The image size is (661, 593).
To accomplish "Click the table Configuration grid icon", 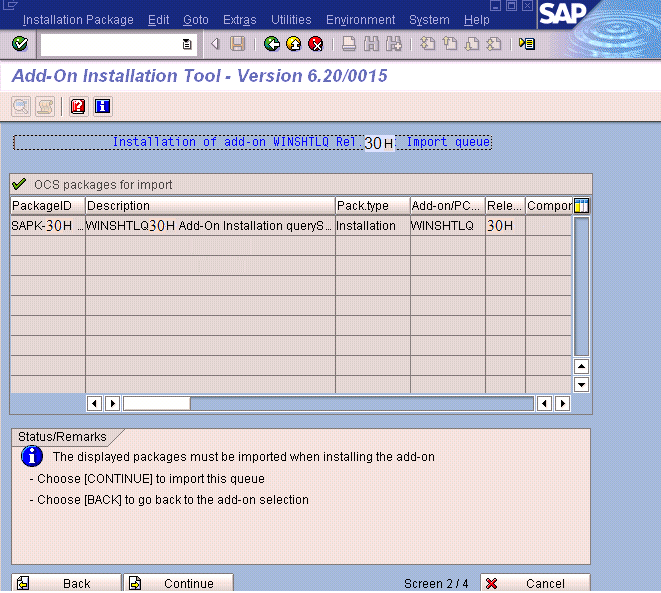I will [x=581, y=206].
